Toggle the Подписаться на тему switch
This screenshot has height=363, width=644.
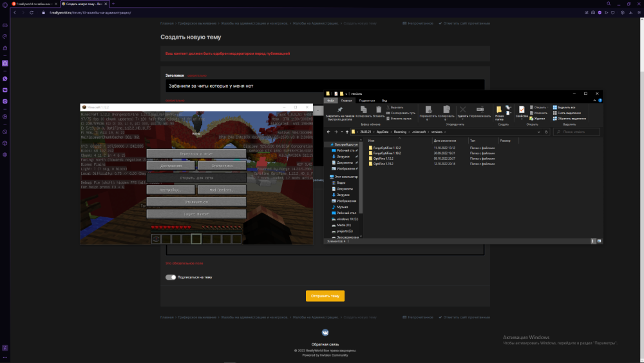171,277
